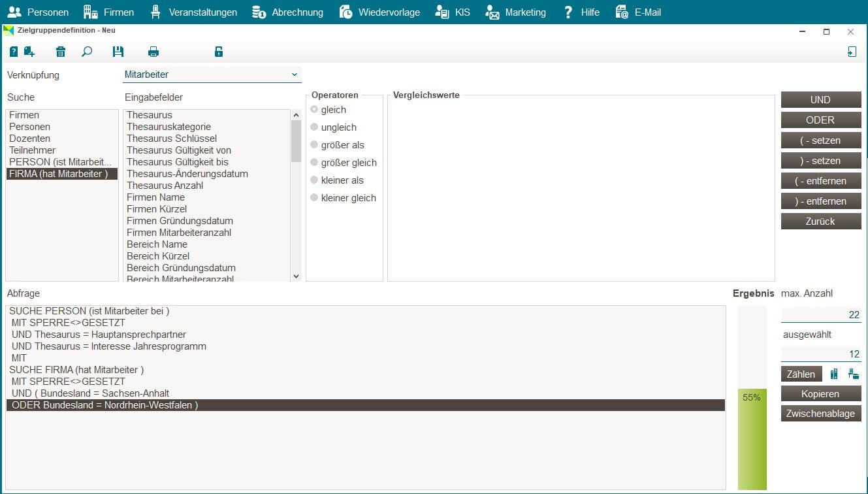
Task: Open the Marketing module
Action: pyautogui.click(x=516, y=12)
